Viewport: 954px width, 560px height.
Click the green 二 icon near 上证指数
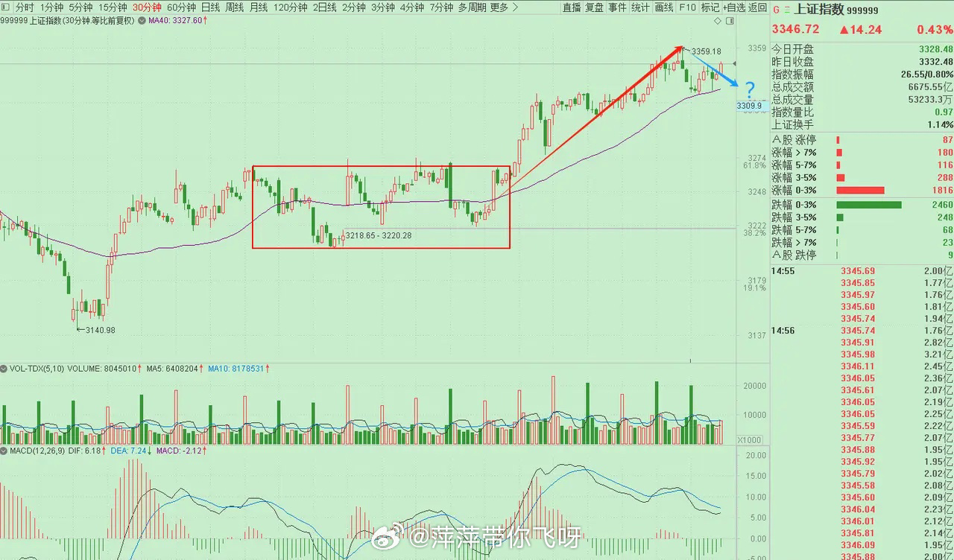[x=787, y=10]
